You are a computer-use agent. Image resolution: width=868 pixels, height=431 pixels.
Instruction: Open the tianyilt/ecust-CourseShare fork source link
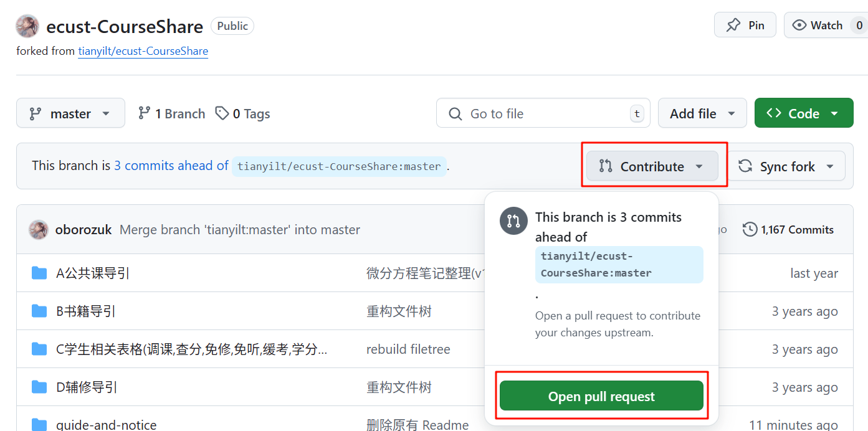143,51
